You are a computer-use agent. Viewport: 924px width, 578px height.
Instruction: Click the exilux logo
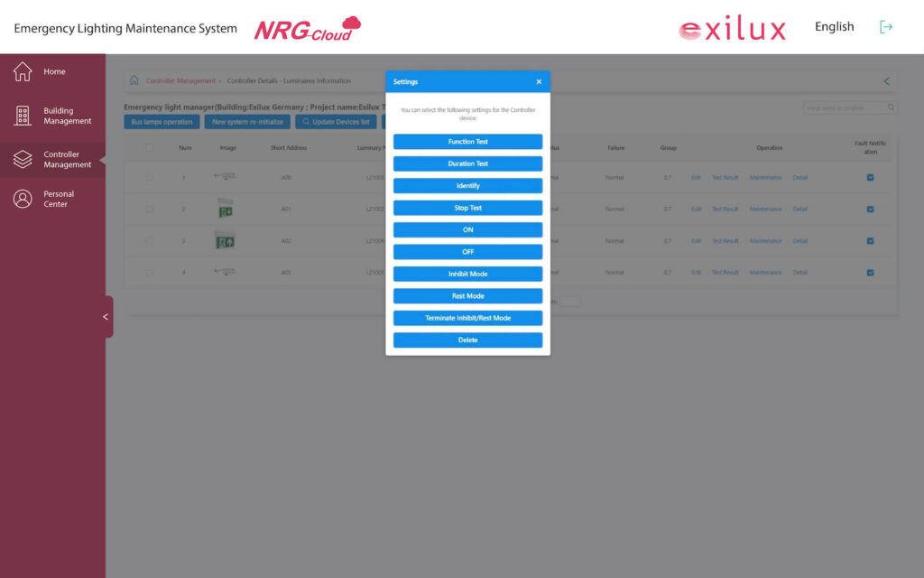[x=732, y=28]
